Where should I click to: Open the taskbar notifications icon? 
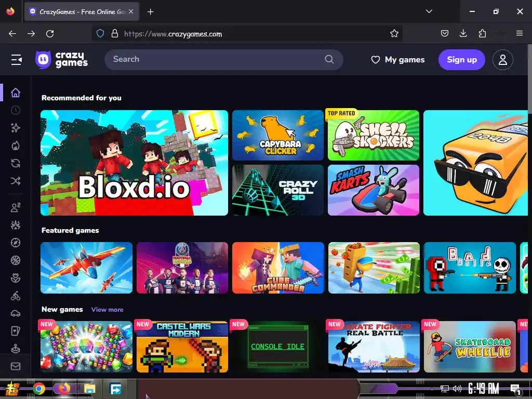click(x=515, y=389)
